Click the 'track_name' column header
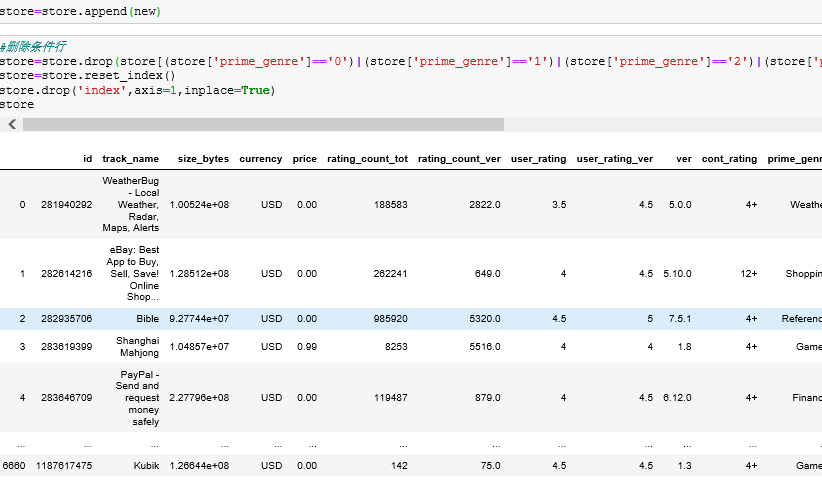This screenshot has height=482, width=822. [x=131, y=159]
